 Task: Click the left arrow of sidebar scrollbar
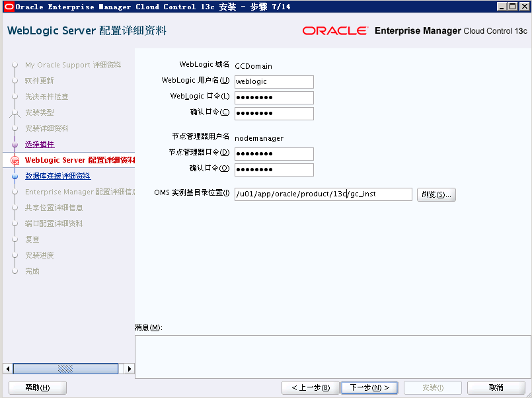pos(8,368)
